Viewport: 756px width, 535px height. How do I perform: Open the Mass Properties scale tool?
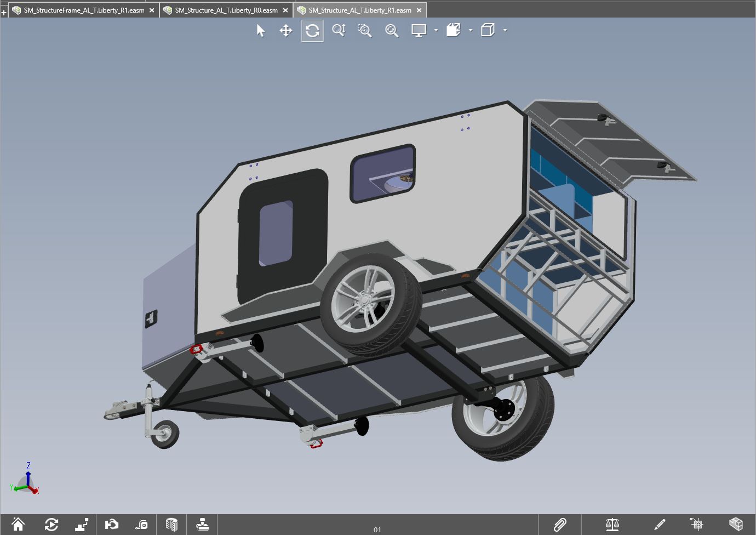pos(612,525)
